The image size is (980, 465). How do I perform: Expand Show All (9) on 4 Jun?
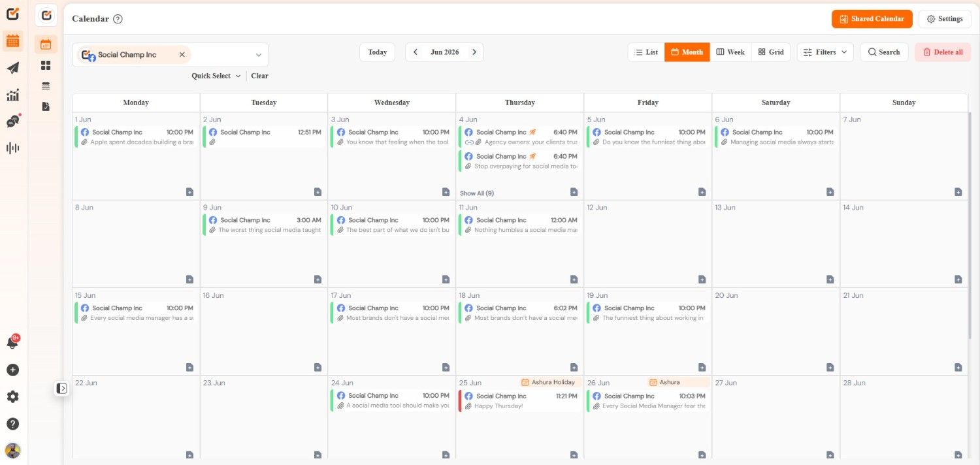tap(477, 193)
